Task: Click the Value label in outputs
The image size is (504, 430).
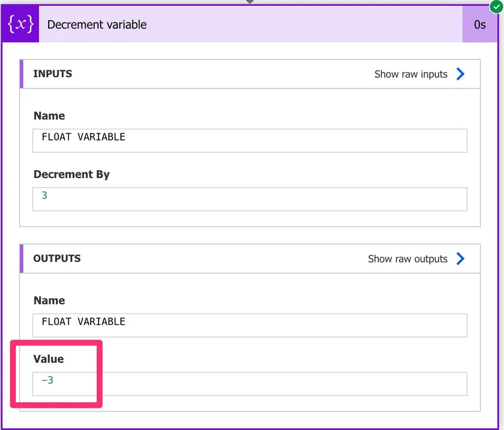Action: click(49, 359)
